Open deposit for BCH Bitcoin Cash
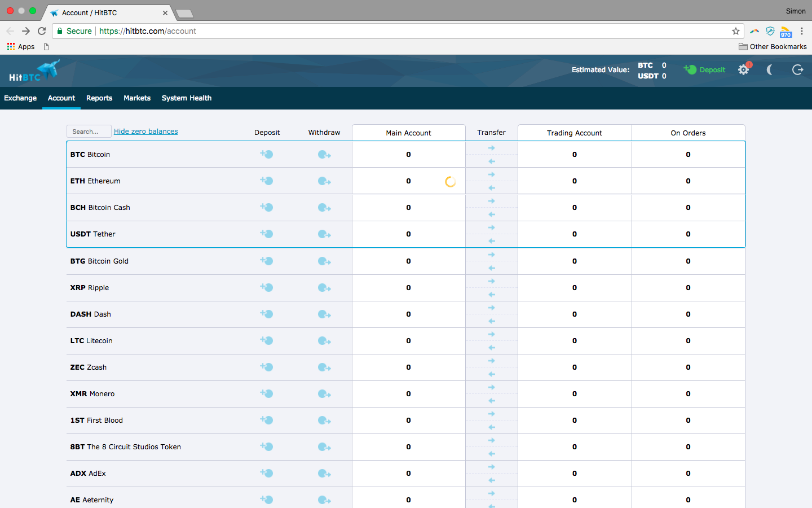 point(267,207)
